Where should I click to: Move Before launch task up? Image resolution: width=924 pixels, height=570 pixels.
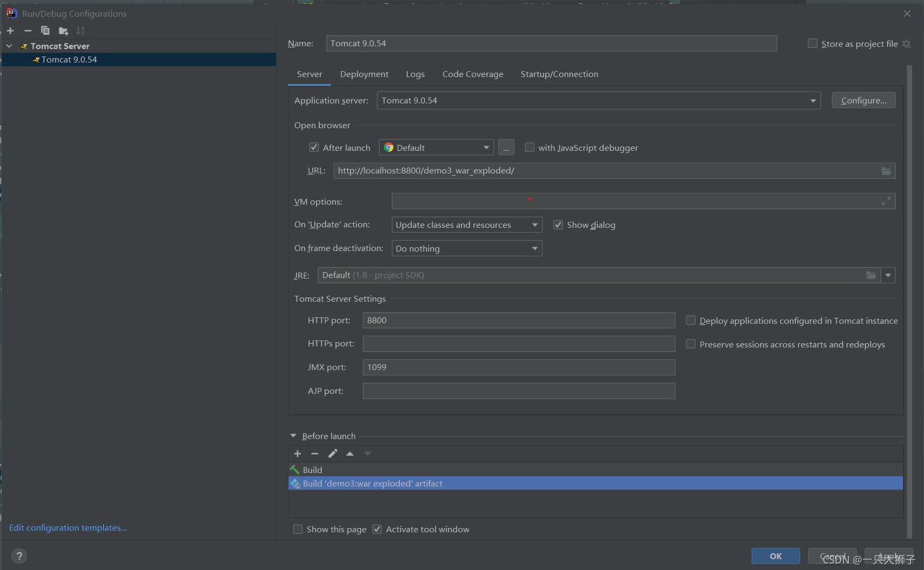[x=350, y=454]
